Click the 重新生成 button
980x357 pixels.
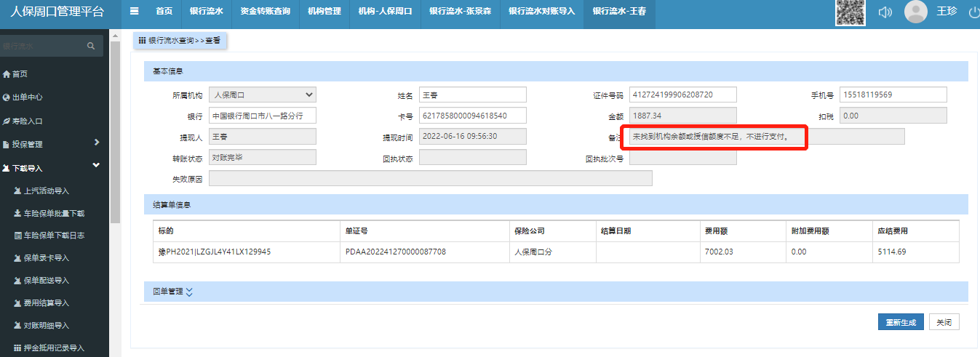pos(901,322)
